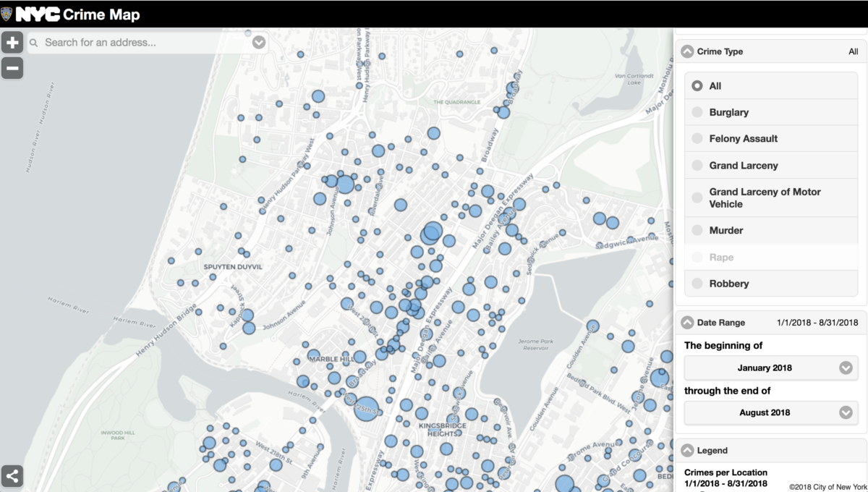The height and width of the screenshot is (492, 868).
Task: Click the Crime Type header label
Action: pos(720,51)
